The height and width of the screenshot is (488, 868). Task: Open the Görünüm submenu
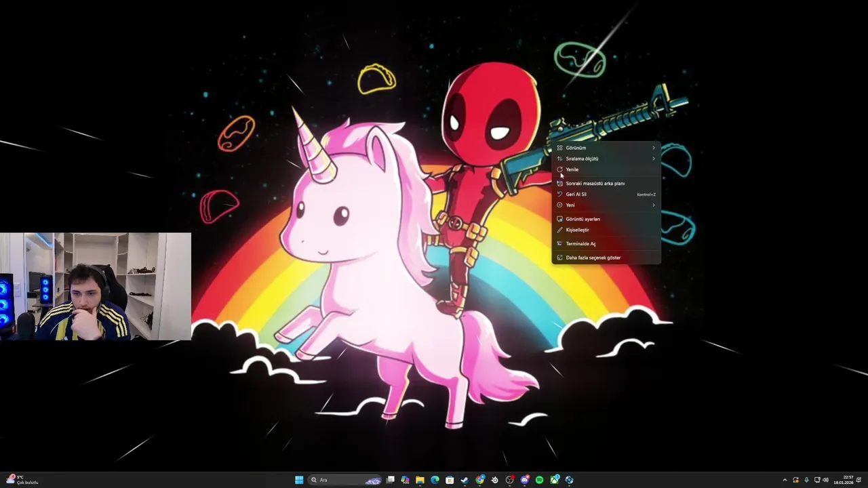pyautogui.click(x=606, y=148)
